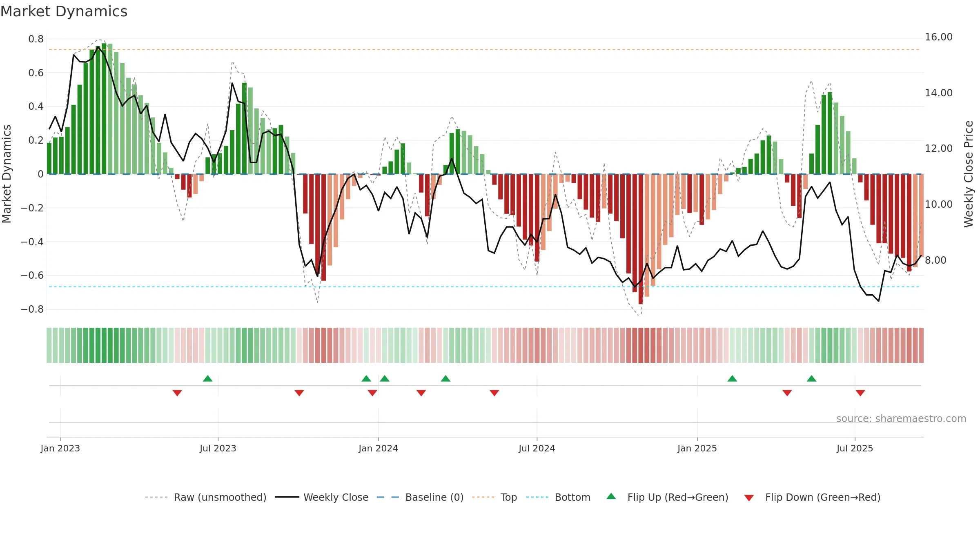Image resolution: width=980 pixels, height=551 pixels.
Task: Click the red flip-down marker around May 2024
Action: (x=494, y=393)
